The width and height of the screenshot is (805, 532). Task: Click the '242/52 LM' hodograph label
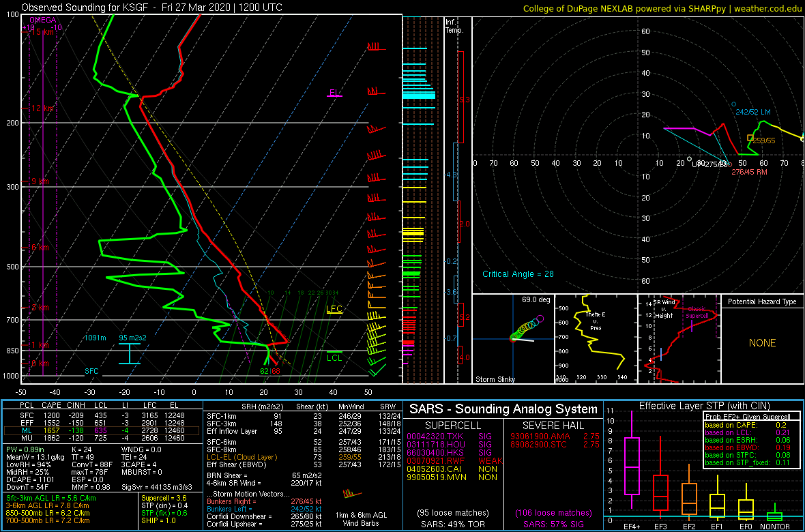point(752,112)
